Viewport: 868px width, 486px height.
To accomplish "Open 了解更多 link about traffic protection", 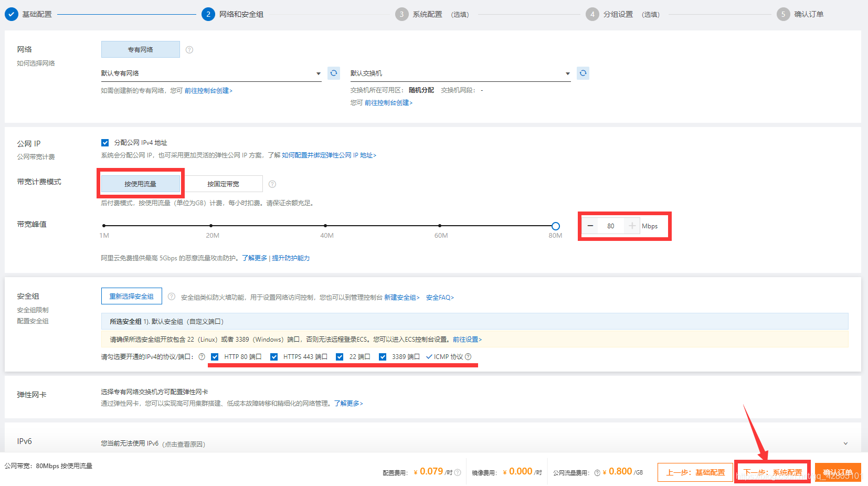I will 255,258.
